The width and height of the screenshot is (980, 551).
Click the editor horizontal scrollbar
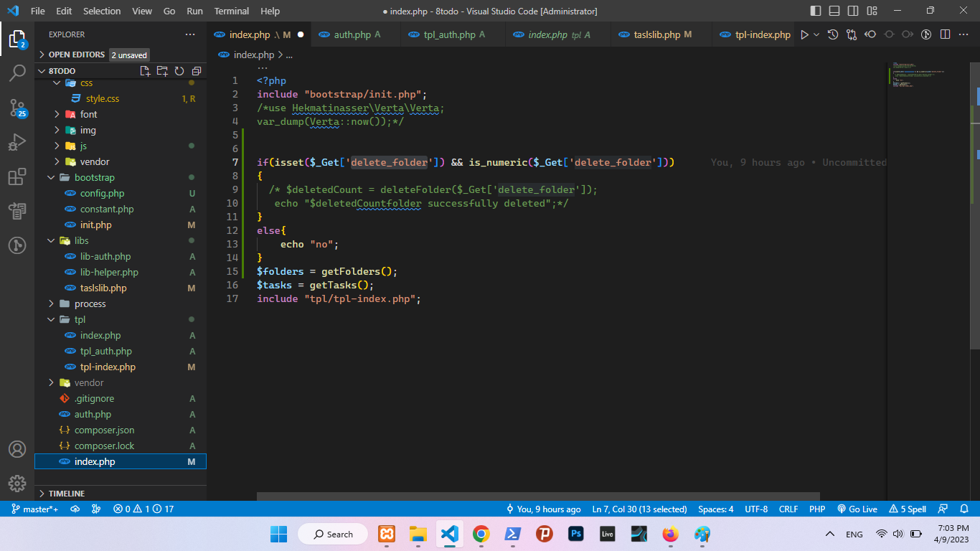click(x=538, y=496)
